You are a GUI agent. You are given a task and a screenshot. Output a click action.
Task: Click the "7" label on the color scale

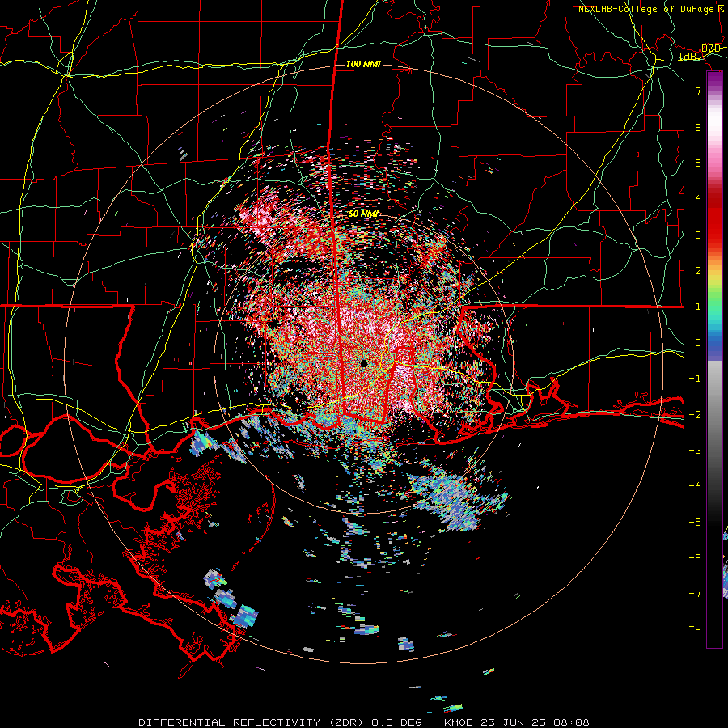pyautogui.click(x=698, y=91)
